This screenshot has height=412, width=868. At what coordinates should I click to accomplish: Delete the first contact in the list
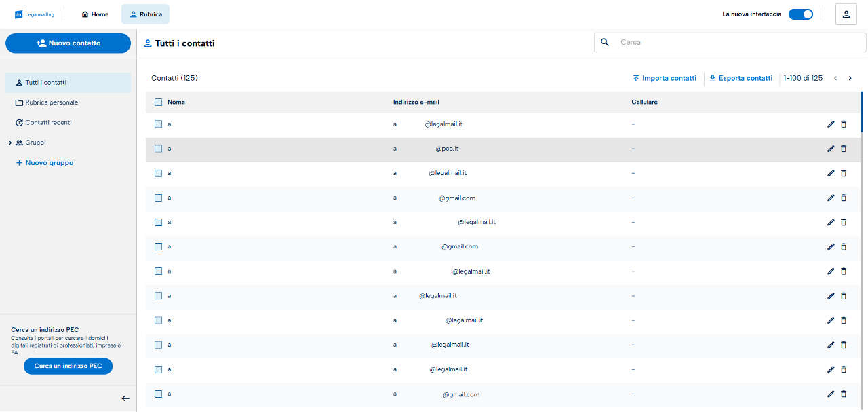[844, 124]
